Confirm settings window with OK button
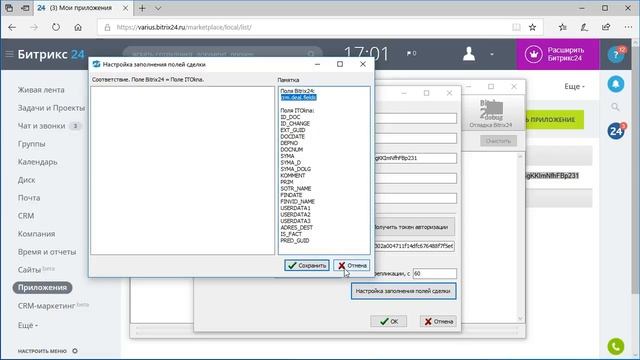 pyautogui.click(x=389, y=321)
